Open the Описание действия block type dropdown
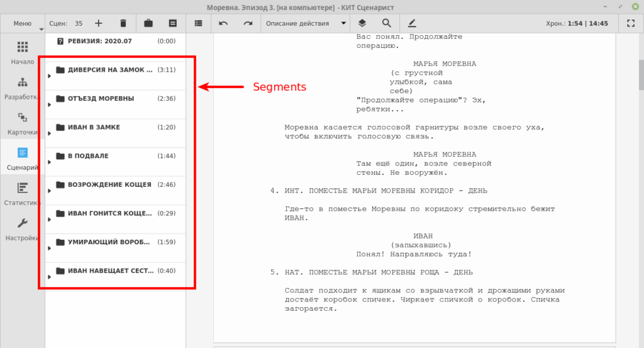This screenshot has height=348, width=644. (306, 23)
